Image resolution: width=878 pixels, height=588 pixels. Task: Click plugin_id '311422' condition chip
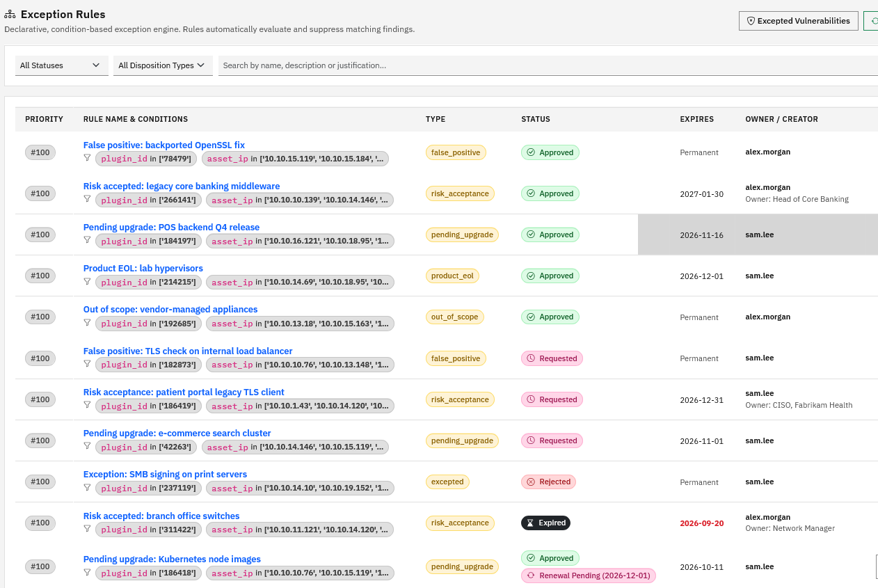(x=148, y=530)
